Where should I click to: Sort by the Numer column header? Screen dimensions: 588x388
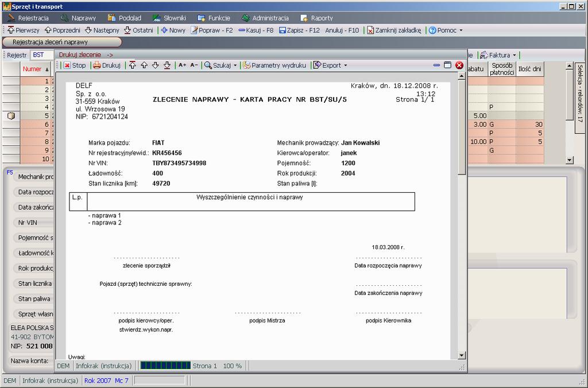(x=35, y=69)
